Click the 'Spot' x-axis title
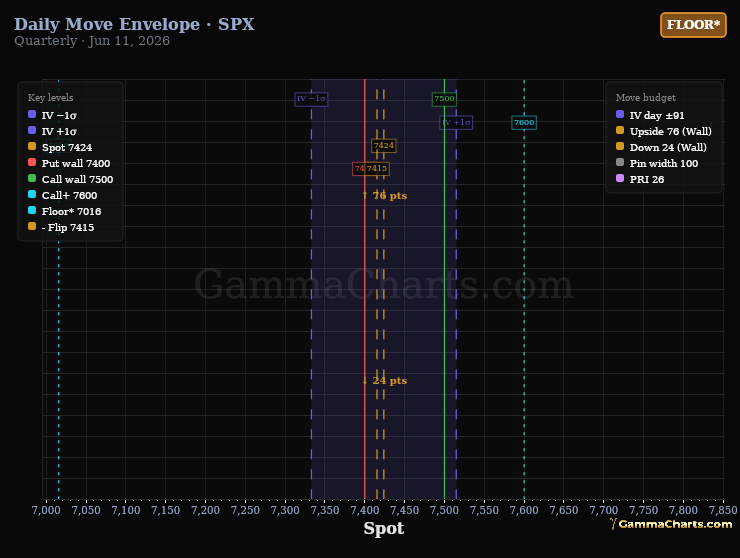740x558 pixels. (384, 528)
